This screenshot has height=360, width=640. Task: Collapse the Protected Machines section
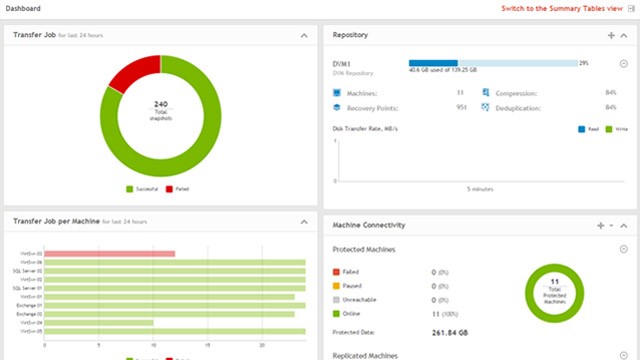coord(624,249)
